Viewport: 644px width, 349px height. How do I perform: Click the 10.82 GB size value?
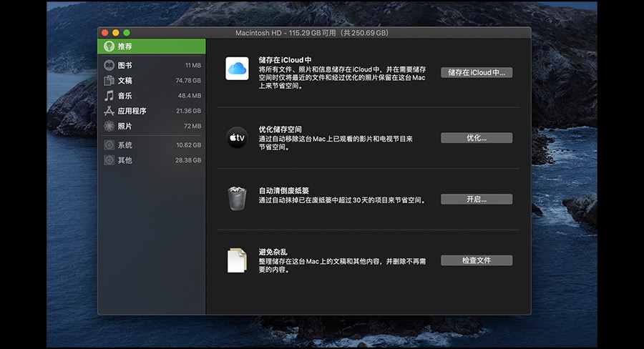pos(188,145)
